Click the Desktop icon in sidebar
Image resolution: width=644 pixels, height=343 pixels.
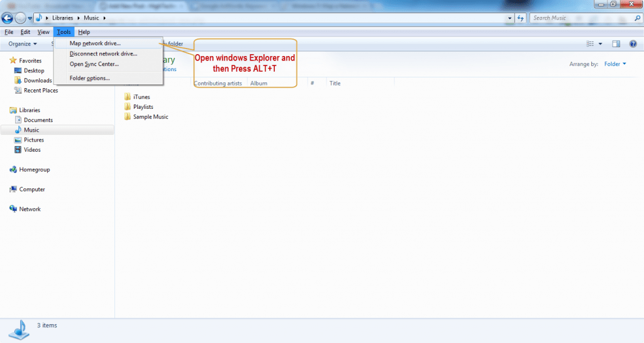(x=18, y=70)
